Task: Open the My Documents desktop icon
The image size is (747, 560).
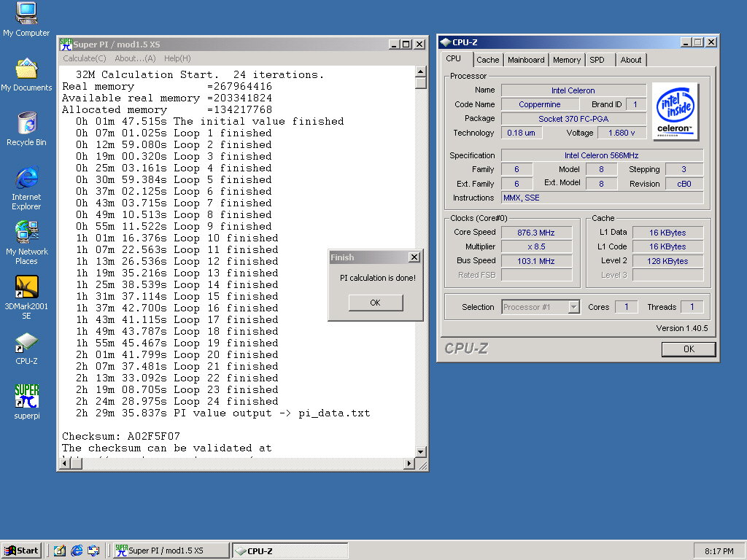Action: pyautogui.click(x=26, y=75)
